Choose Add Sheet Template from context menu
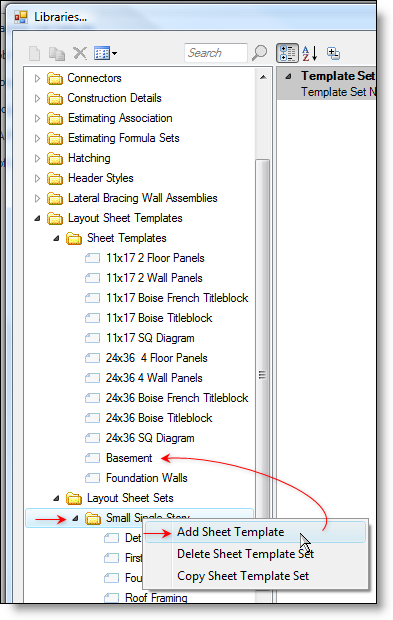The height and width of the screenshot is (620, 393). coord(231,532)
